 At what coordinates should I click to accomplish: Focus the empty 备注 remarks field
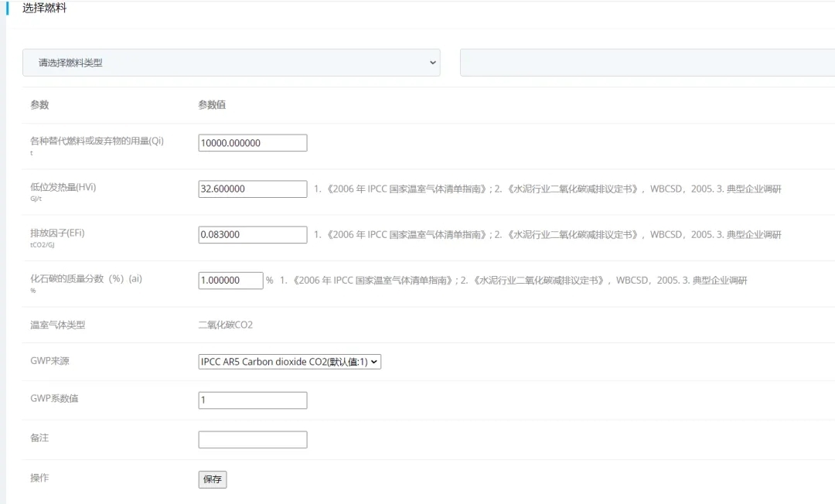tap(252, 440)
